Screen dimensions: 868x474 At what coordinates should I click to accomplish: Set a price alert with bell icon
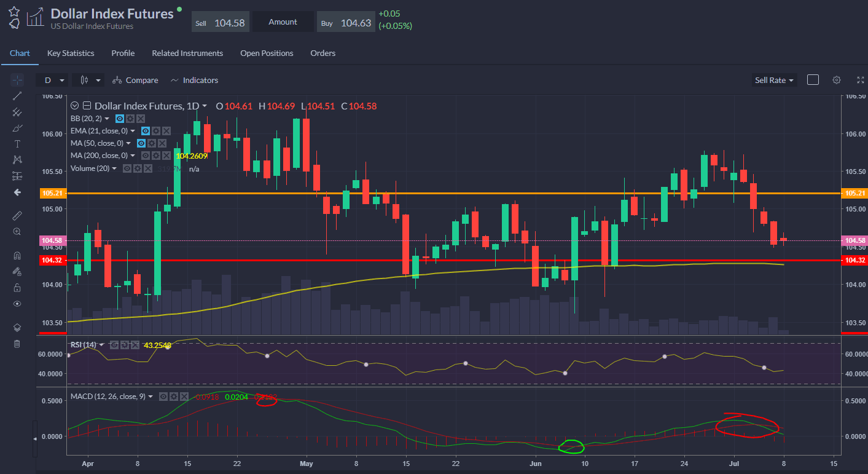tap(14, 24)
